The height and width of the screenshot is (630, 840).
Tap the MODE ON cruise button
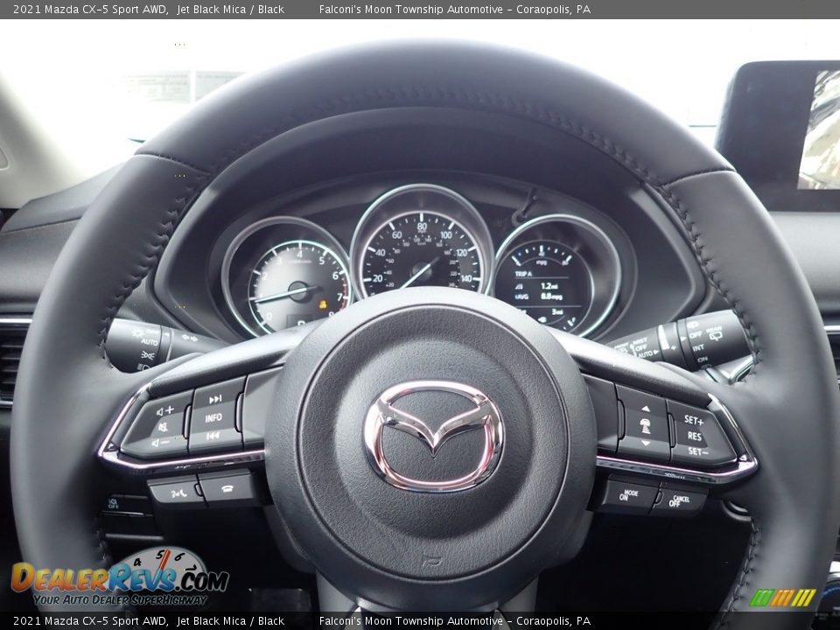(x=629, y=494)
